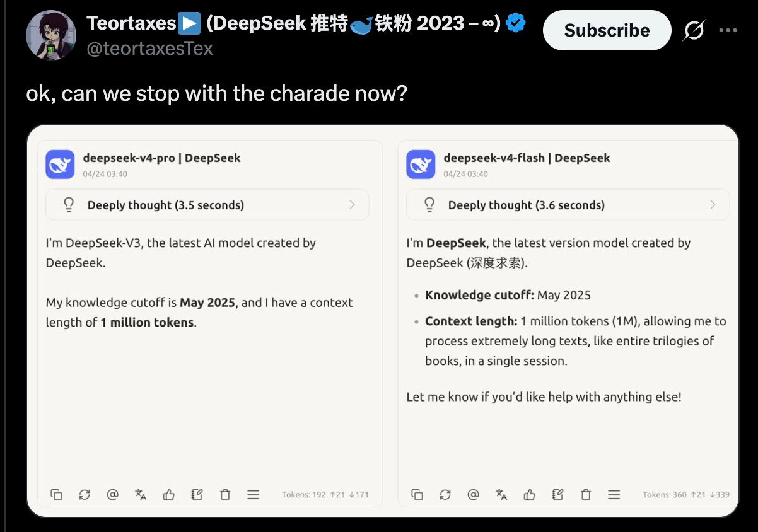The width and height of the screenshot is (758, 532).
Task: Click 'Let me know if you'd like help' line
Action: coord(544,396)
